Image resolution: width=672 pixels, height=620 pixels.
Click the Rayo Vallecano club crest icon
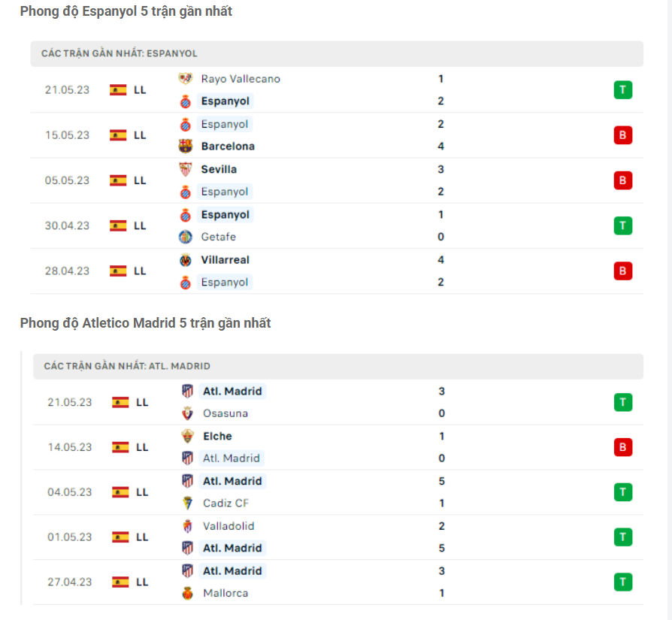pos(186,79)
